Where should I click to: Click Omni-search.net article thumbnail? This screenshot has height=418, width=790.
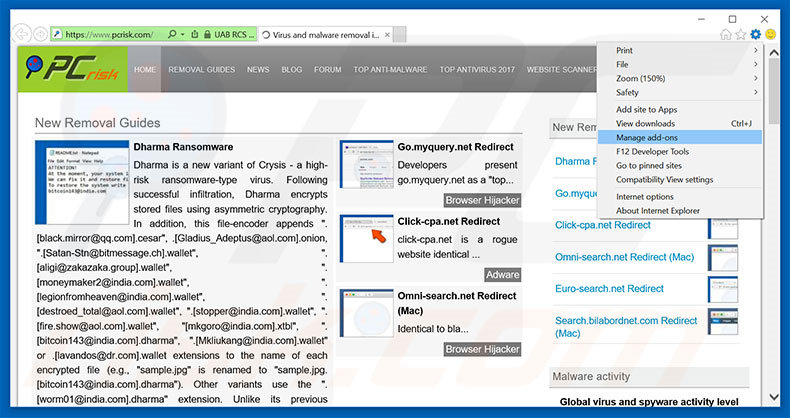click(x=366, y=313)
